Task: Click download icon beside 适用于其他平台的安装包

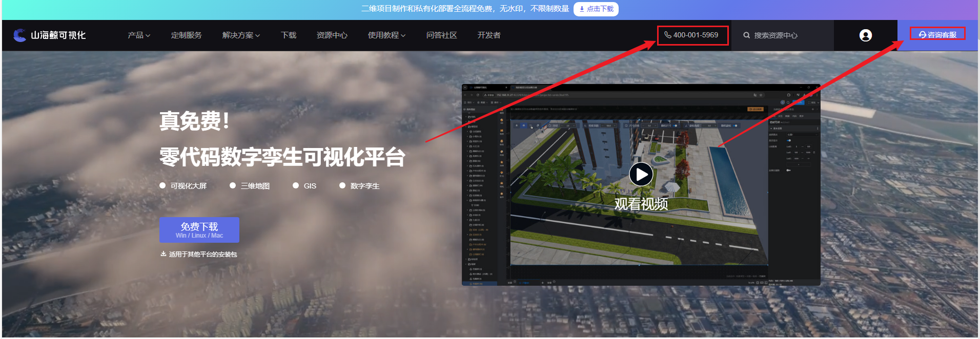Action: pos(163,254)
